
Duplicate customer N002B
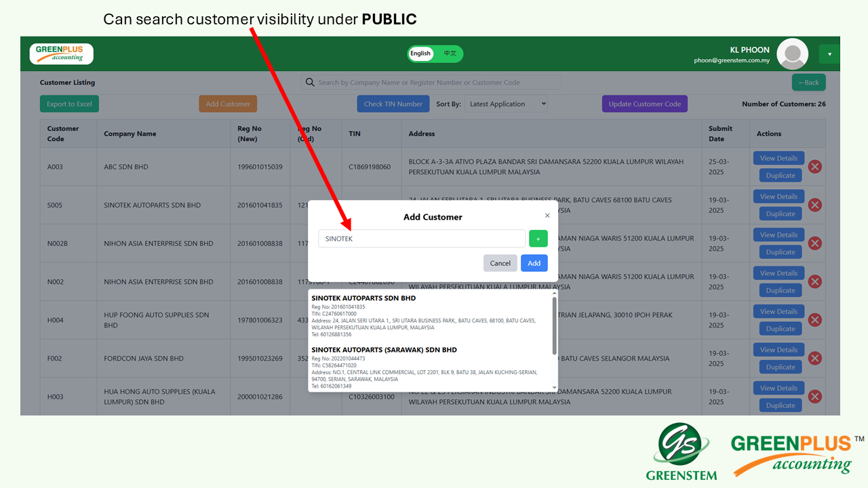click(781, 252)
